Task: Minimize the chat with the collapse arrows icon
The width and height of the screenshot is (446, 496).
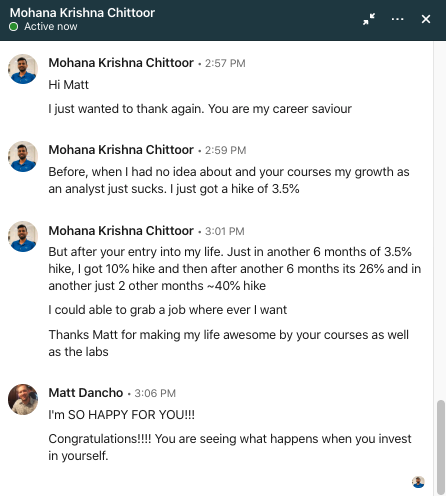Action: (x=369, y=19)
